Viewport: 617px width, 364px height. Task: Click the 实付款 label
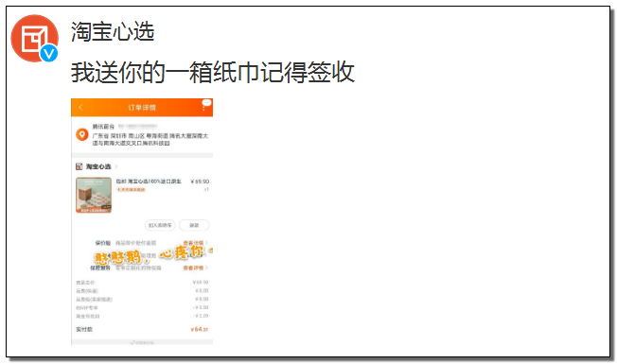click(84, 329)
